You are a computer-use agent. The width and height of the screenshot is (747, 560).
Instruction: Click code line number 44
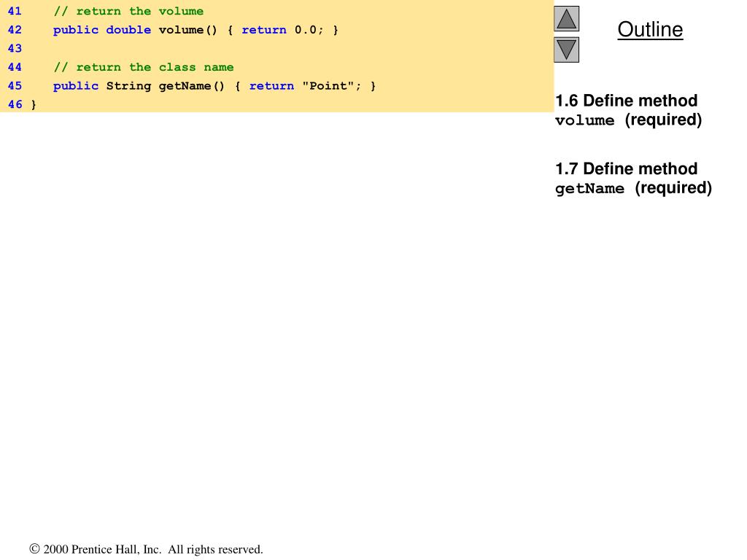coord(15,66)
